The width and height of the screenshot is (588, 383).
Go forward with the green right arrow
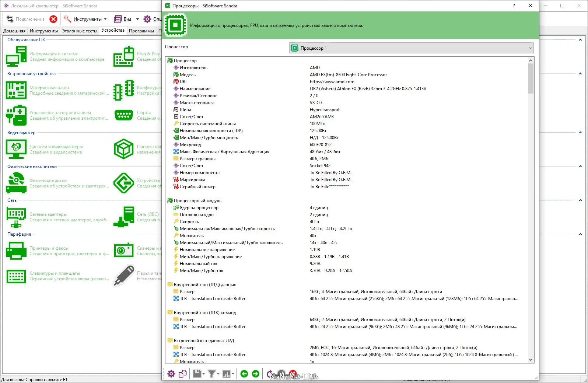click(256, 374)
